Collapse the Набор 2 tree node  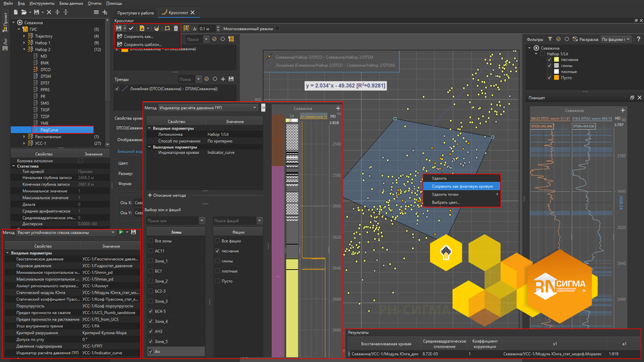point(24,49)
